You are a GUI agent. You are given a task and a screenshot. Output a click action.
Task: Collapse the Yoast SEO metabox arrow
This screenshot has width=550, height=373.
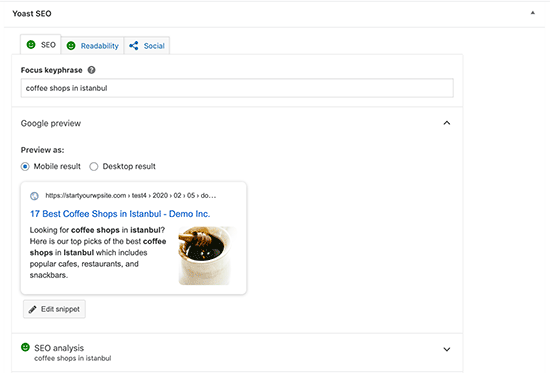tap(532, 13)
